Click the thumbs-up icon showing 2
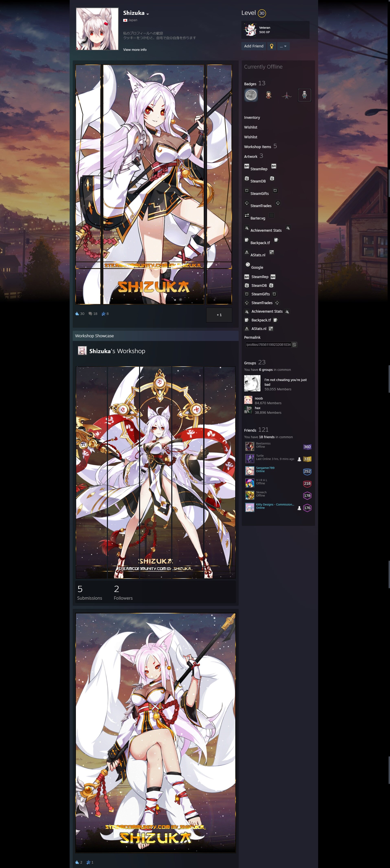The width and height of the screenshot is (390, 868). [x=77, y=862]
